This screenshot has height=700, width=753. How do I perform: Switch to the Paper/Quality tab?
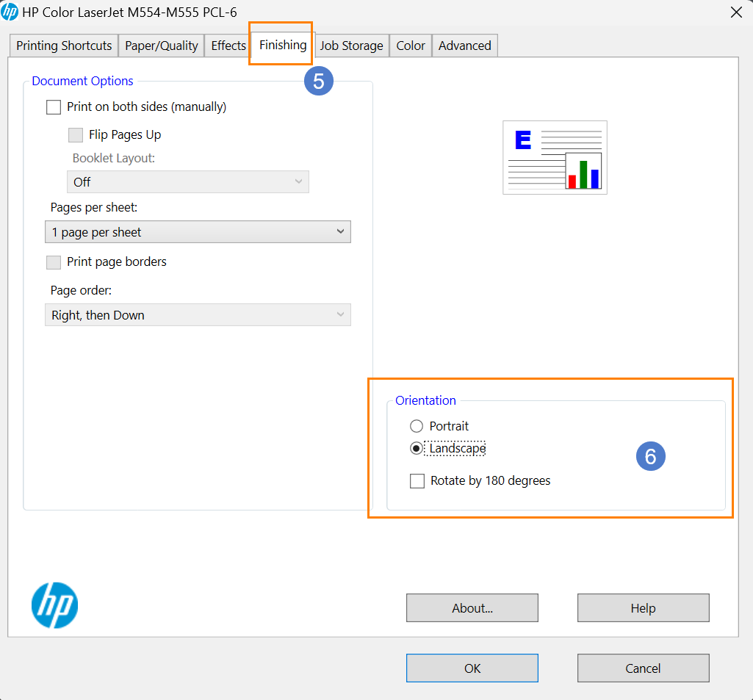tap(162, 46)
